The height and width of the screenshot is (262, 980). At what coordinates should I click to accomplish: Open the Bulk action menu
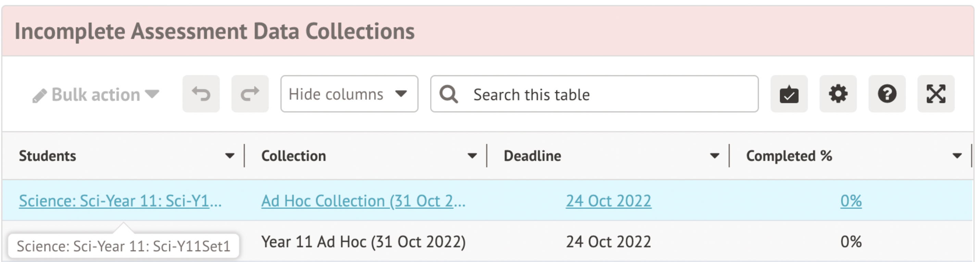[96, 94]
